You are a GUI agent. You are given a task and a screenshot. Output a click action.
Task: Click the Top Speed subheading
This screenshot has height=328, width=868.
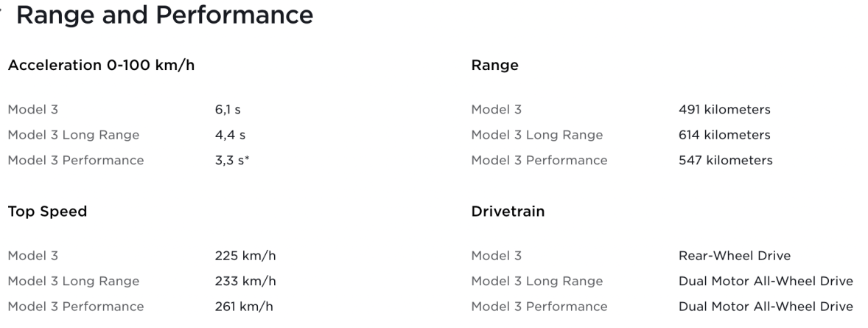47,212
